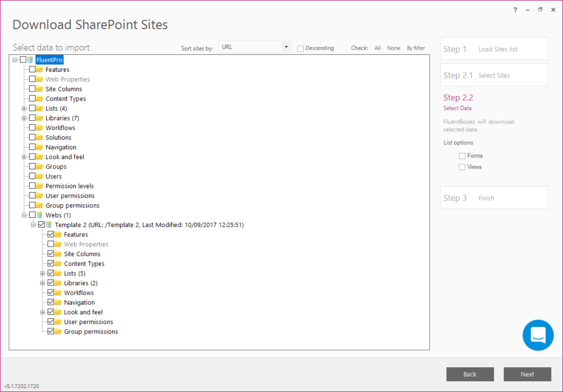Image resolution: width=563 pixels, height=392 pixels.
Task: Go to Step 3 Finish
Action: [x=494, y=198]
